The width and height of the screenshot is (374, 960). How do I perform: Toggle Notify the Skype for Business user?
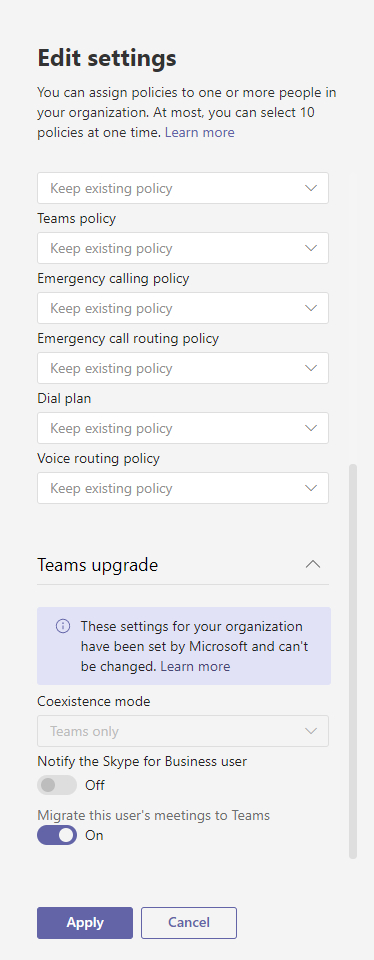click(57, 785)
